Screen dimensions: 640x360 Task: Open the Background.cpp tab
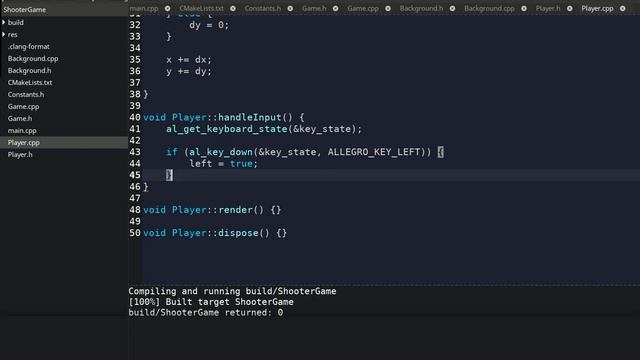click(489, 9)
